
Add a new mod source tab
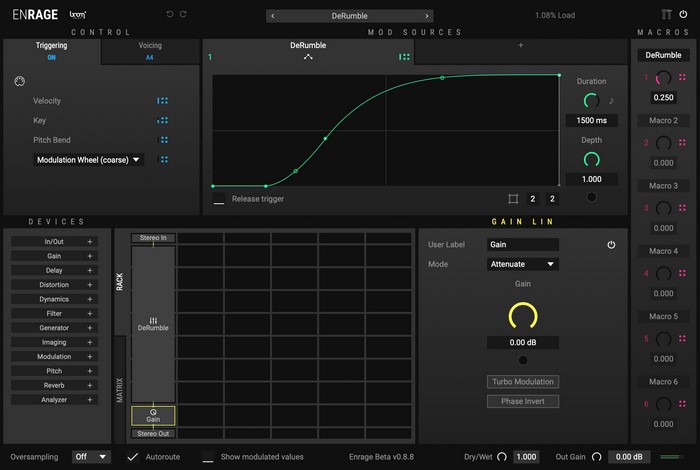[520, 46]
